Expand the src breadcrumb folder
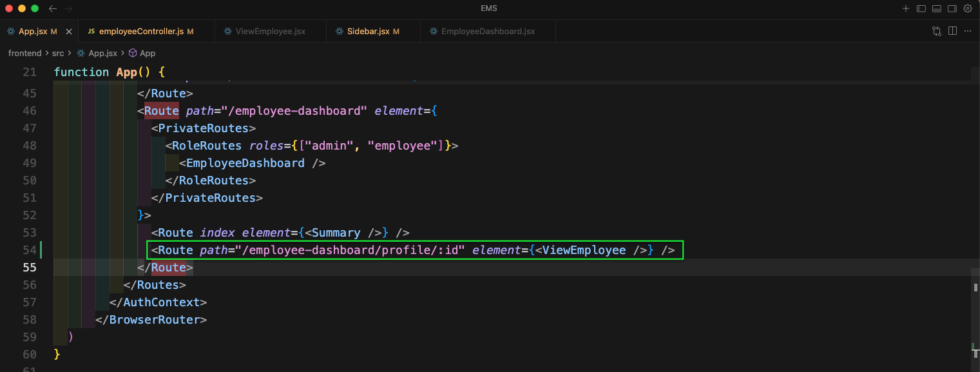This screenshot has width=980, height=372. click(x=58, y=54)
